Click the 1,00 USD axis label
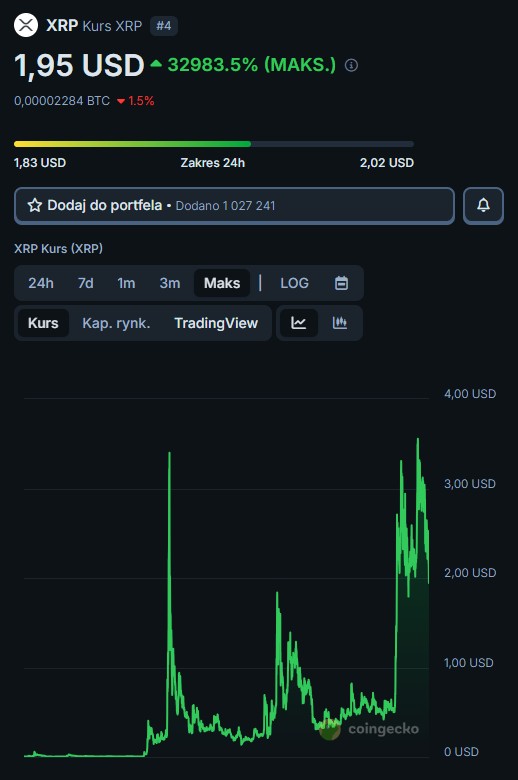Viewport: 518px width, 780px height. pos(468,663)
